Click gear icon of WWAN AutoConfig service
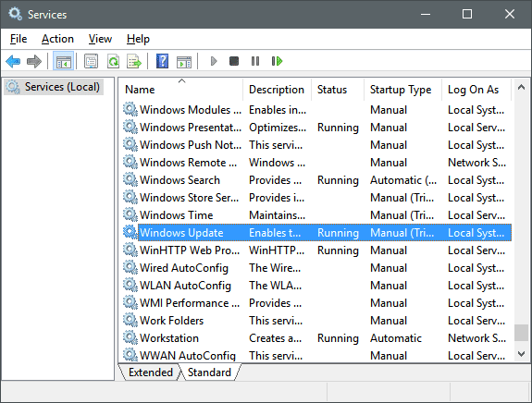 (x=130, y=355)
